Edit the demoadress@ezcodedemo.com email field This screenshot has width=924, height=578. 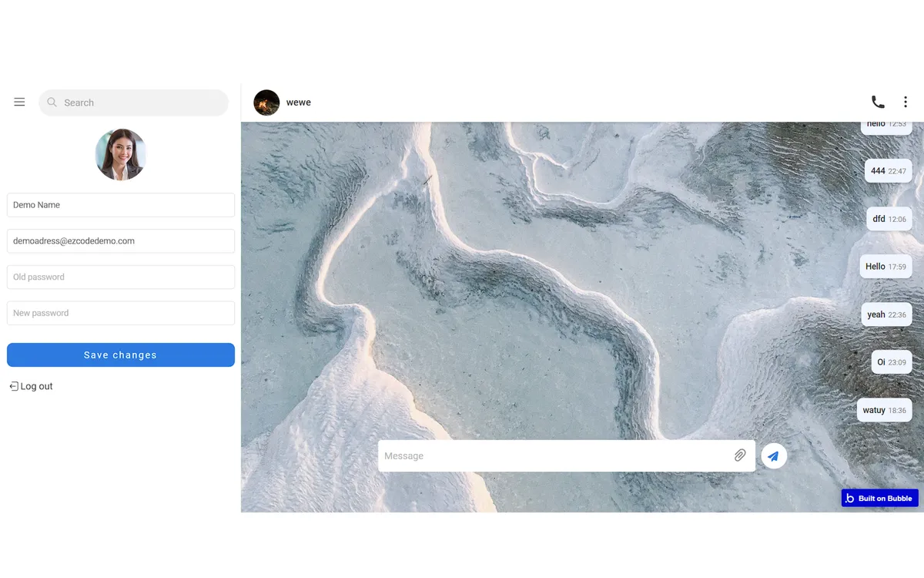[x=121, y=241]
